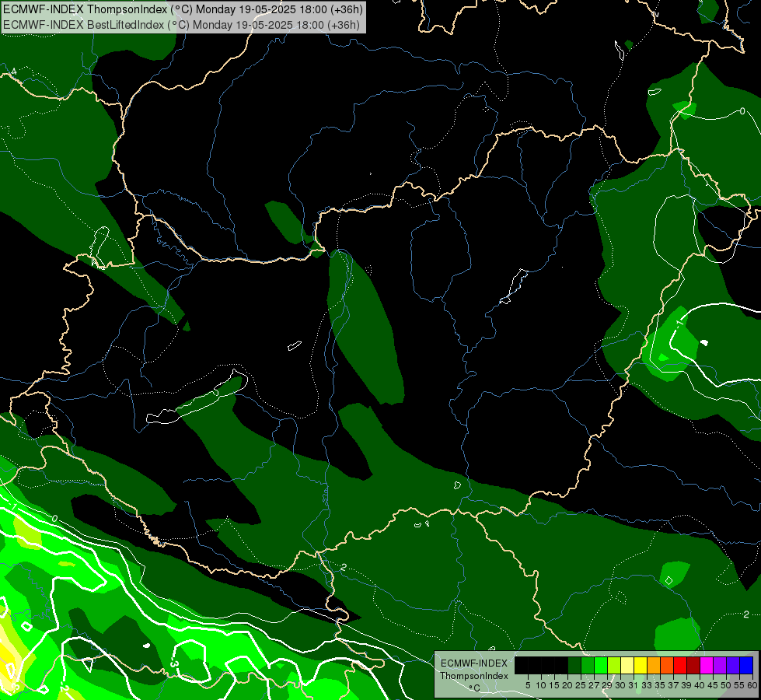Click legend tick value 39
The height and width of the screenshot is (700, 761).
click(x=686, y=685)
